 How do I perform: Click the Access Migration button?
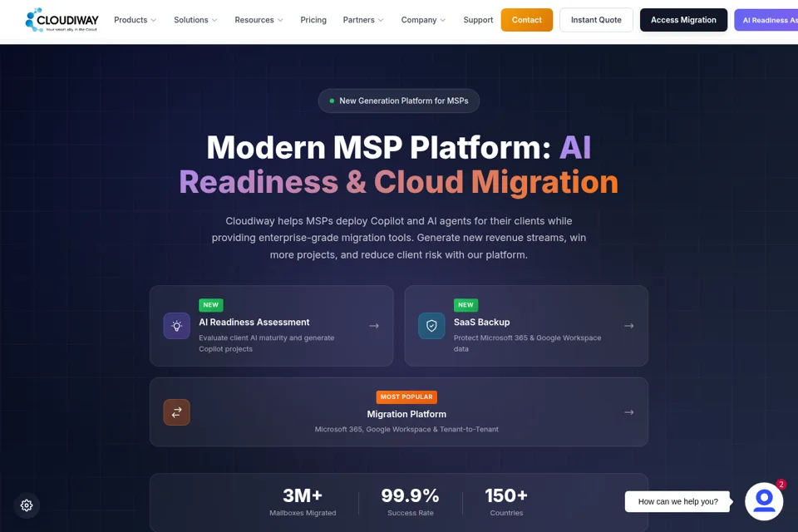coord(683,20)
